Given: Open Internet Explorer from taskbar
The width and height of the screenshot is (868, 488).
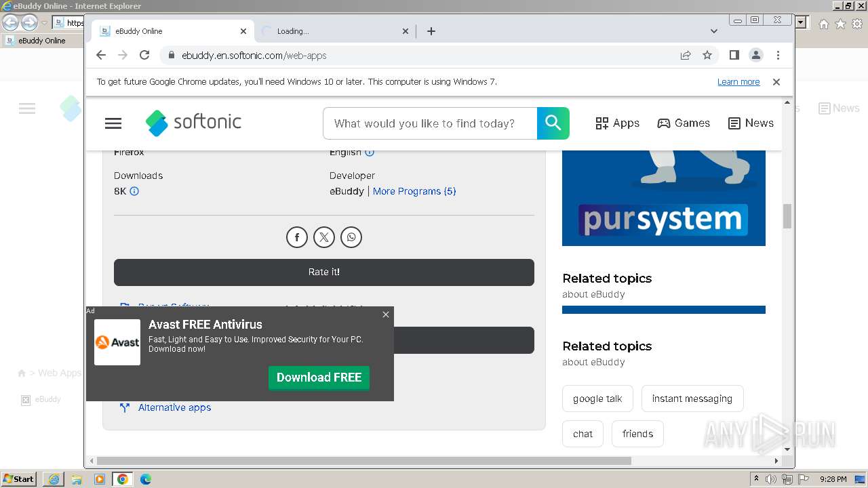Looking at the screenshot, I should pyautogui.click(x=54, y=479).
